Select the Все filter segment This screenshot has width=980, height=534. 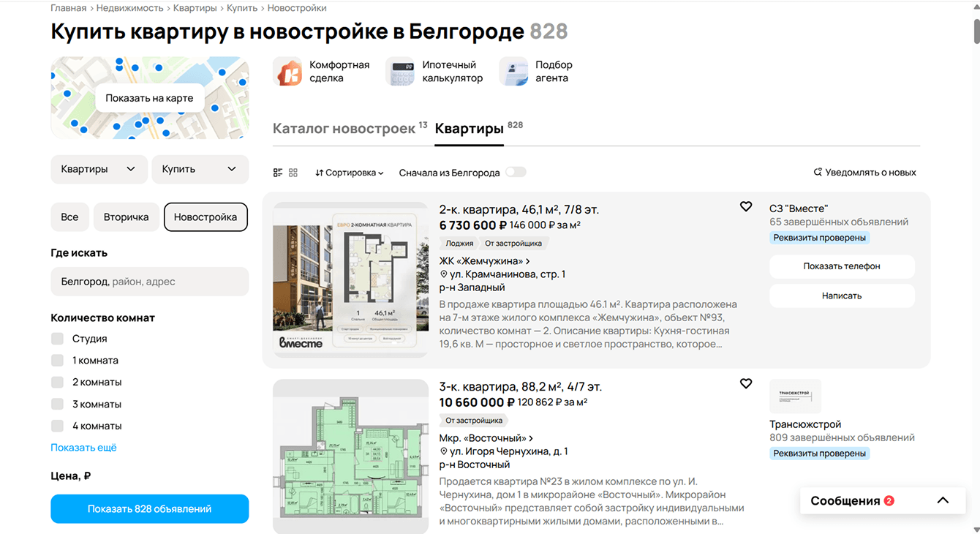(69, 217)
